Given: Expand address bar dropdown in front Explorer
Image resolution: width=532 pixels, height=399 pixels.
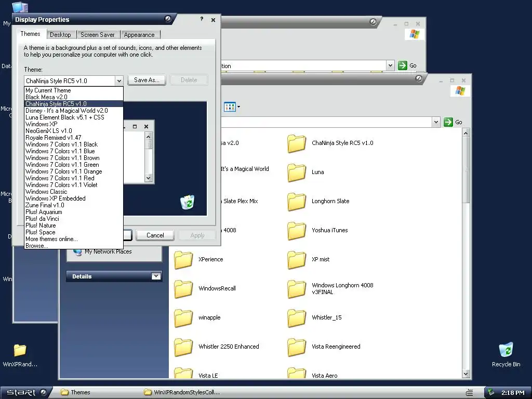Looking at the screenshot, I should [x=436, y=122].
